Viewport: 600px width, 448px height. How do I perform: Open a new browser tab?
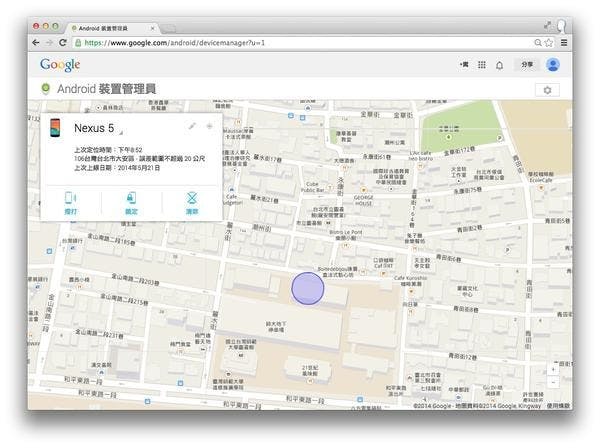click(170, 27)
